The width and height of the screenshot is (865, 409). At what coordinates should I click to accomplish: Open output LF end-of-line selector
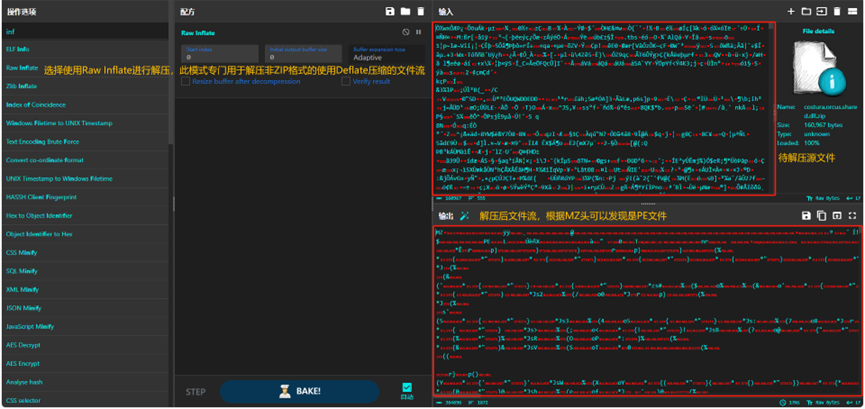[x=852, y=402]
